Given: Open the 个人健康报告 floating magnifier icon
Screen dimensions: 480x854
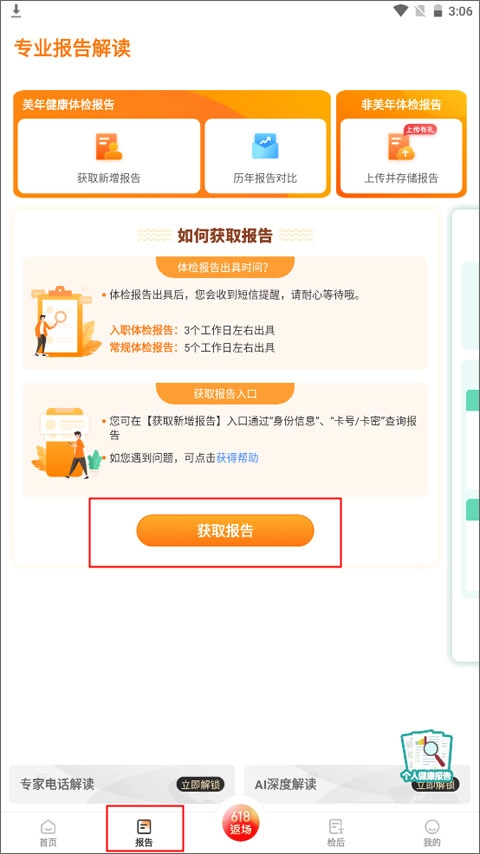Looking at the screenshot, I should (x=427, y=754).
